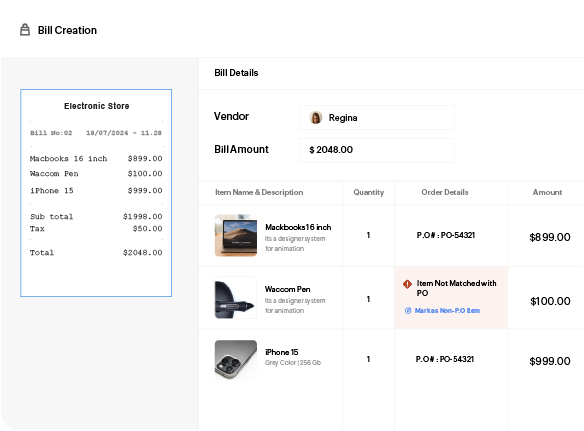
Task: Click the Vendor label
Action: (231, 116)
